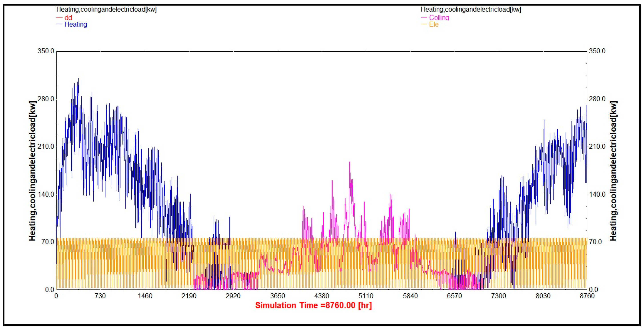Click the 140.0 right axis value
Screen dimensions: 644x329
[597, 194]
